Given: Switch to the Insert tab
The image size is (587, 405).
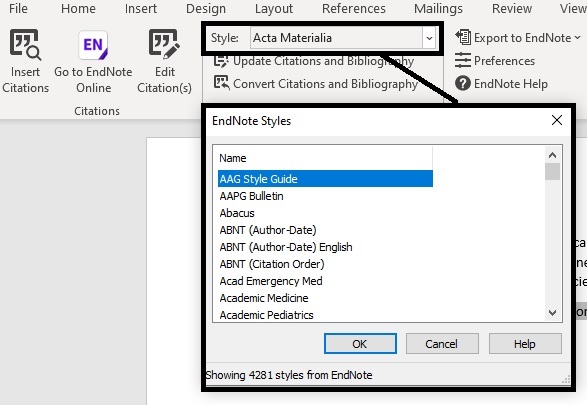Looking at the screenshot, I should click(x=141, y=8).
